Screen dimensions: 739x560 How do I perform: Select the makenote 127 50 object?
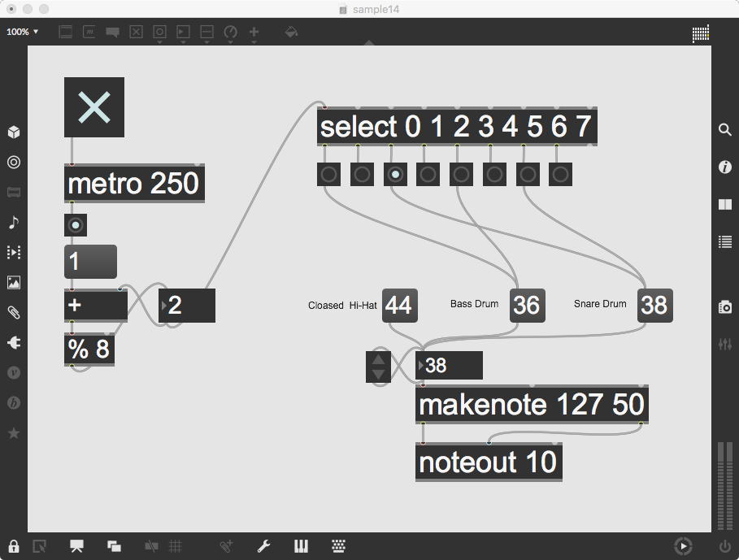(532, 404)
